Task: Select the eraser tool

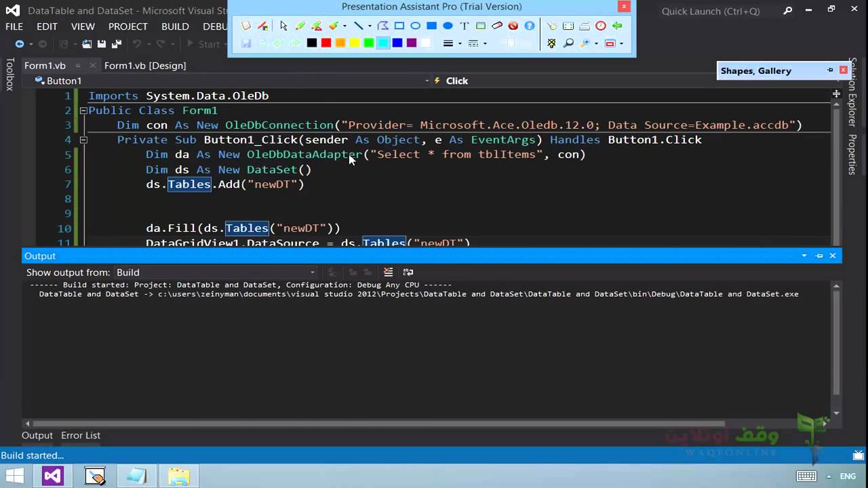Action: pyautogui.click(x=497, y=26)
